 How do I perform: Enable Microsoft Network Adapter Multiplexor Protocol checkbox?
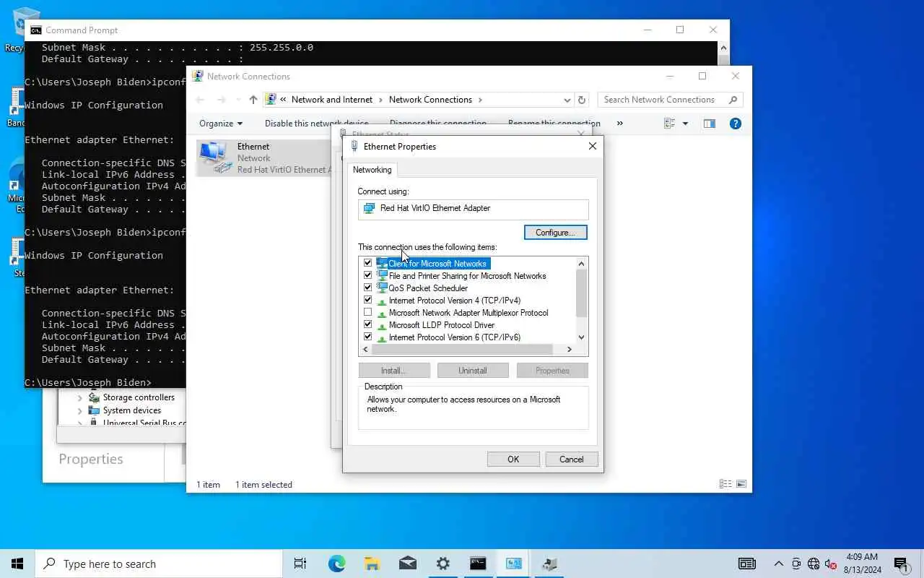[368, 312]
